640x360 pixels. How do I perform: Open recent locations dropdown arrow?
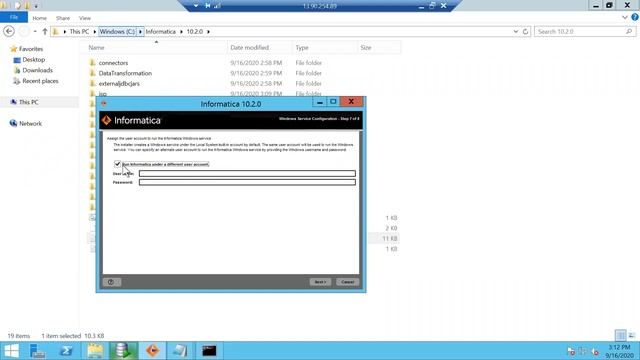pos(35,31)
